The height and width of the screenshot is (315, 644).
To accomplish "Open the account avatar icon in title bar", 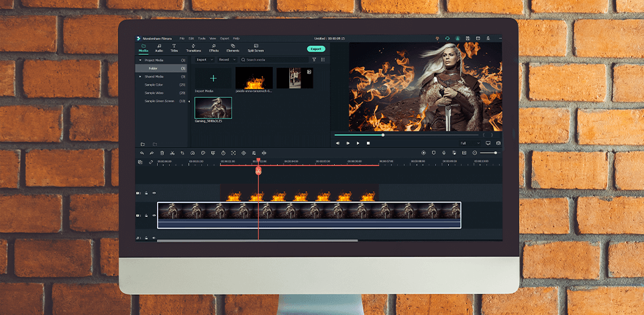I will point(458,38).
